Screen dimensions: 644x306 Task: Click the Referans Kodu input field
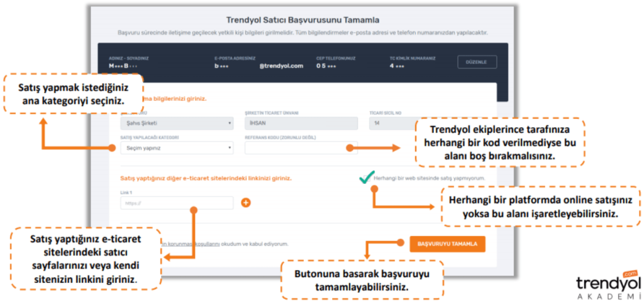click(296, 148)
